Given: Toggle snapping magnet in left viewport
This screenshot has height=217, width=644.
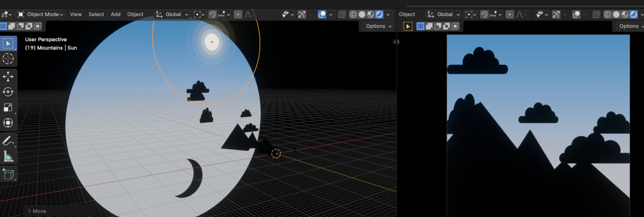Looking at the screenshot, I should click(213, 15).
